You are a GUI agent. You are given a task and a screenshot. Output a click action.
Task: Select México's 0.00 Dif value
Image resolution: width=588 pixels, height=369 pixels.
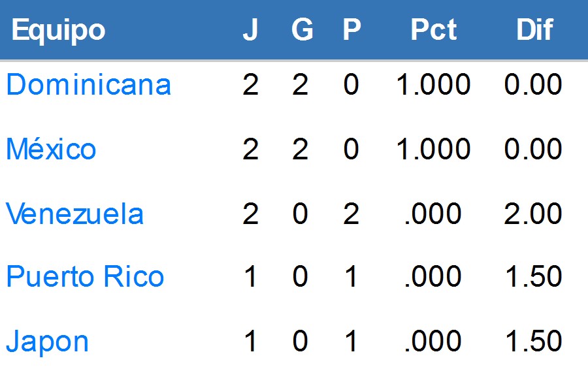(533, 149)
